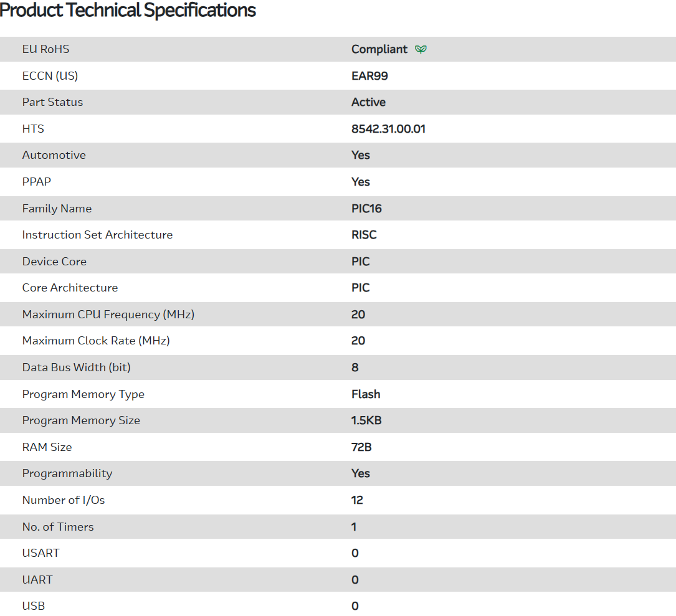
Task: Select the 72B RAM size value
Action: tap(361, 447)
